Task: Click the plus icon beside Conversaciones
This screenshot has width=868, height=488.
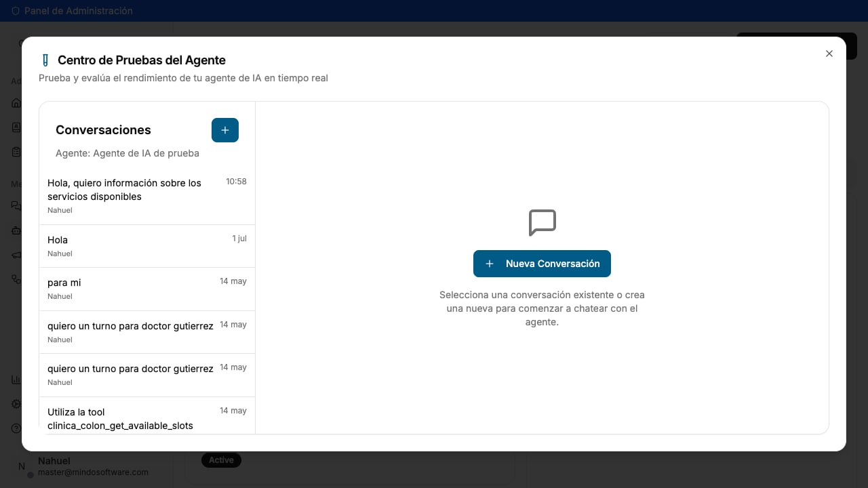Action: [225, 130]
